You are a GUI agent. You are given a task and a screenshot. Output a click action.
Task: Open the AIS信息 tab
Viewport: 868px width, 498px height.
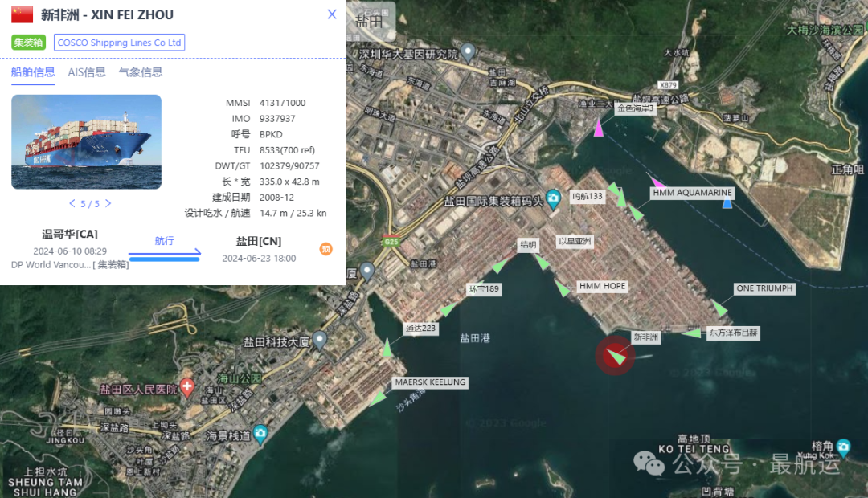click(86, 72)
